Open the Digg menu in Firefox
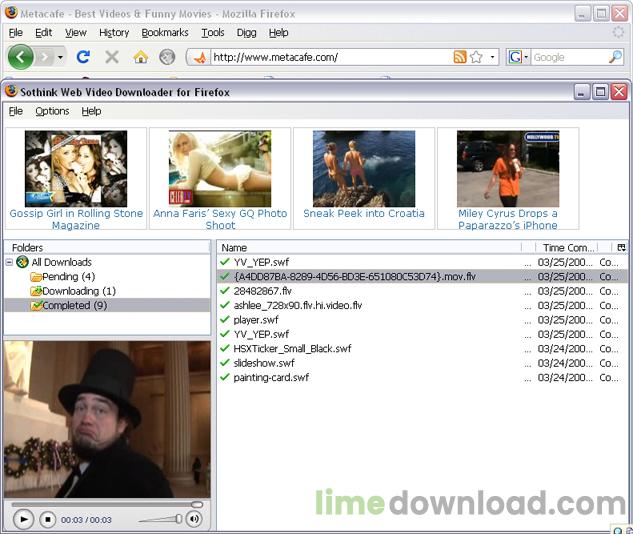633x534 pixels. (246, 33)
